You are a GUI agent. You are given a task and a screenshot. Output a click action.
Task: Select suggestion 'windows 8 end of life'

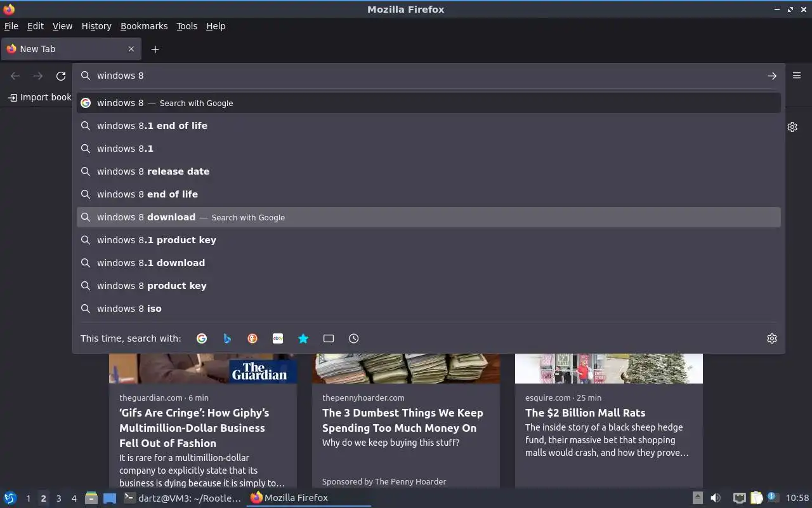[x=429, y=194]
